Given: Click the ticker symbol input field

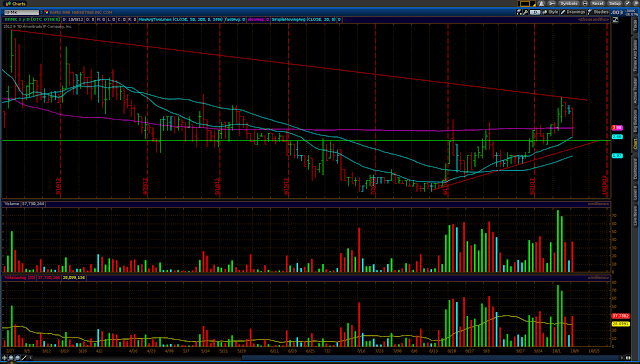Looking at the screenshot, I should [x=22, y=12].
